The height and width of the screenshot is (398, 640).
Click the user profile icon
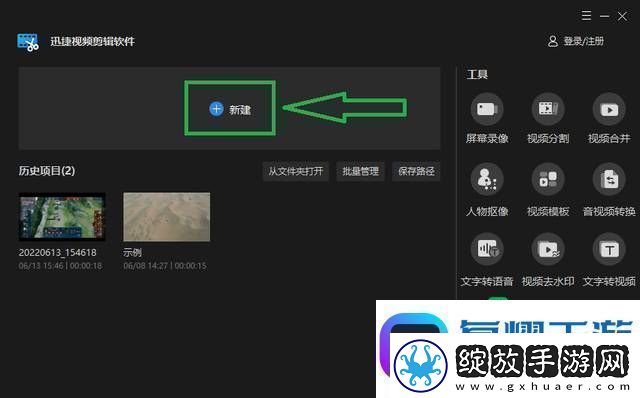tap(553, 41)
